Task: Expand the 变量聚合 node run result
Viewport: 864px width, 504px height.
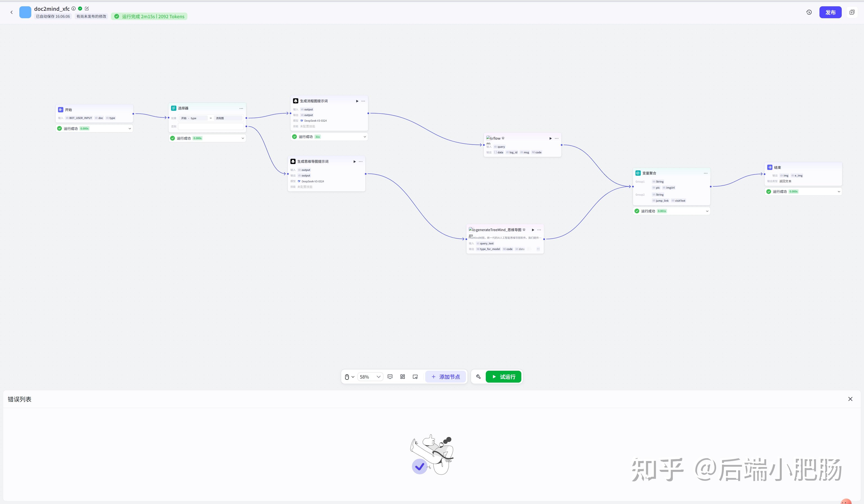Action: click(x=707, y=211)
